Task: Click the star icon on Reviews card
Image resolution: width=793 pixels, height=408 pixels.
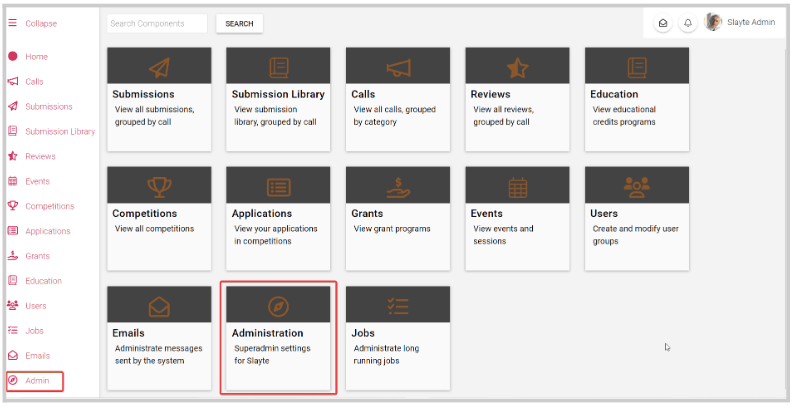Action: tap(517, 67)
